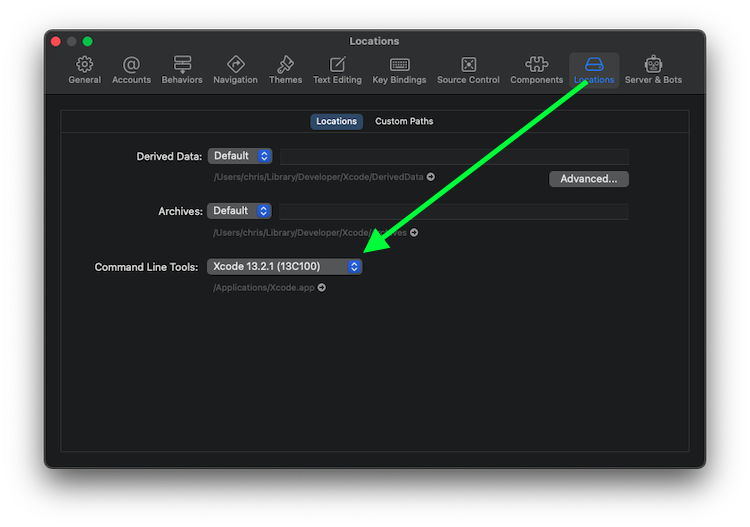Screen dimensions: 750x527
Task: Open the Source Control preferences pane
Action: pyautogui.click(x=468, y=70)
